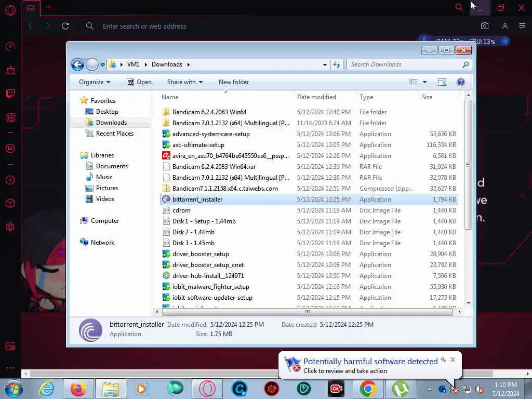The height and width of the screenshot is (399, 532).
Task: Open uTorrent from the taskbar
Action: point(401,389)
